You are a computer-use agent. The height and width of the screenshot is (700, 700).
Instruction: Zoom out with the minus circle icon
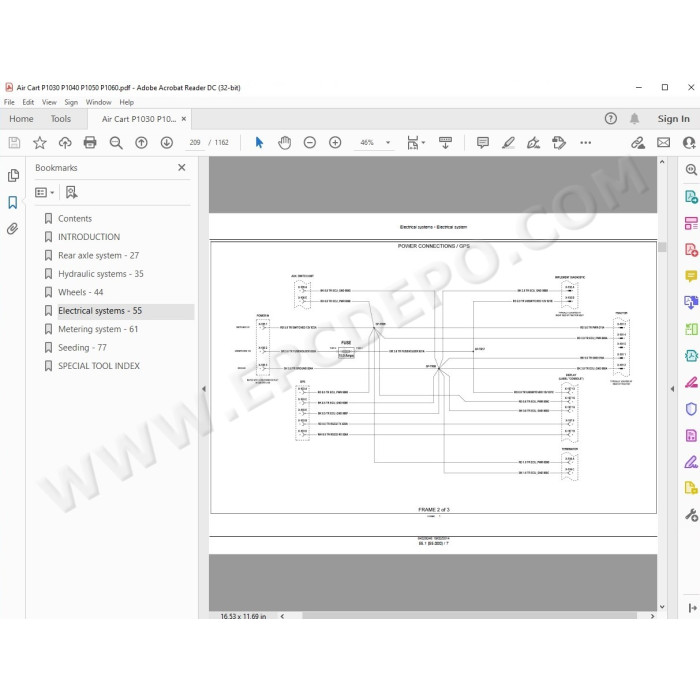coord(310,142)
